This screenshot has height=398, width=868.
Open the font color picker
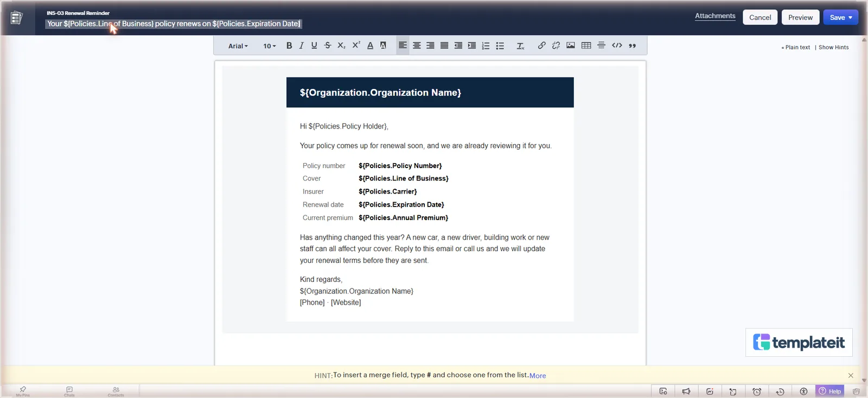(370, 46)
